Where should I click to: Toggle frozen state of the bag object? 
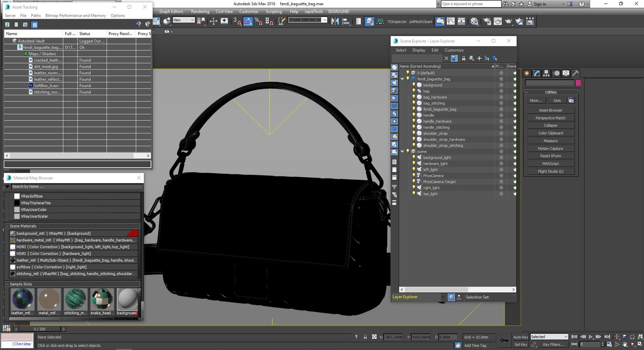tap(501, 91)
